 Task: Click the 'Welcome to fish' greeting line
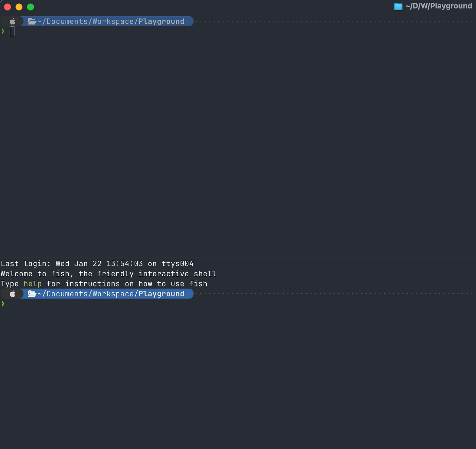pos(108,274)
